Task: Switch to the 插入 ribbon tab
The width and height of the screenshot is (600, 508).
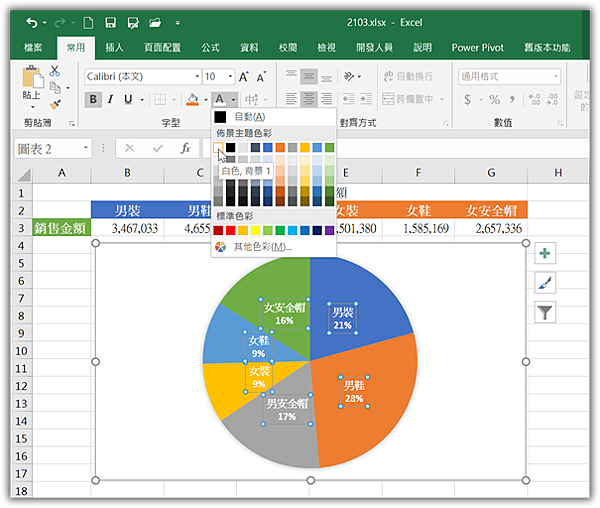Action: [x=114, y=47]
